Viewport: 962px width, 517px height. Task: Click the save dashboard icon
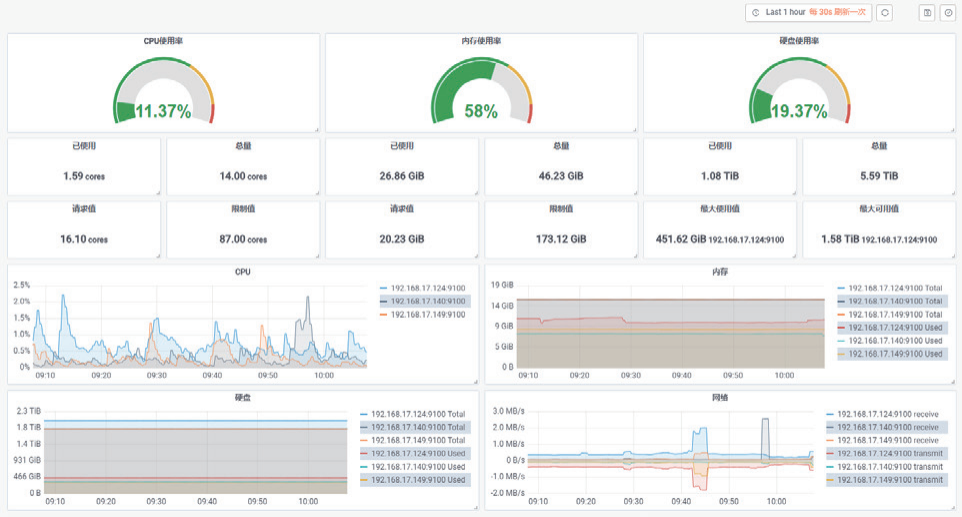point(927,12)
